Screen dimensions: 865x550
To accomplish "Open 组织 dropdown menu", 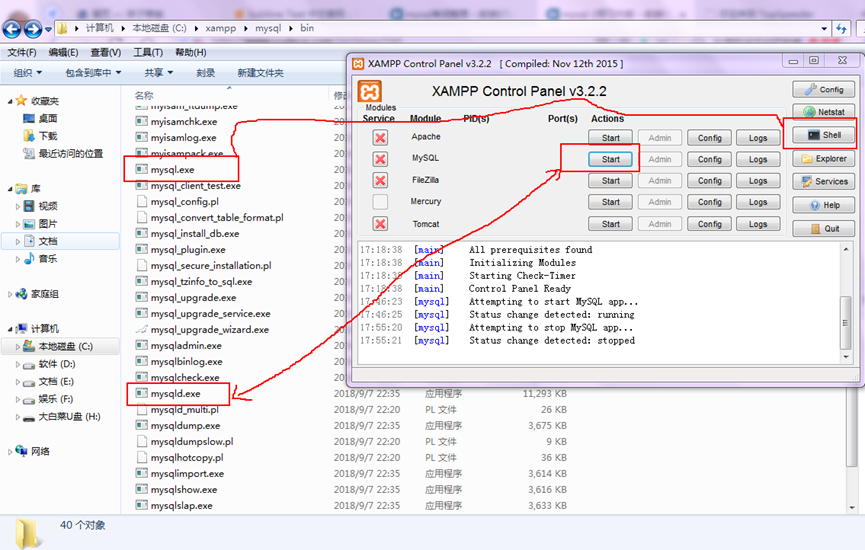I will coord(28,73).
